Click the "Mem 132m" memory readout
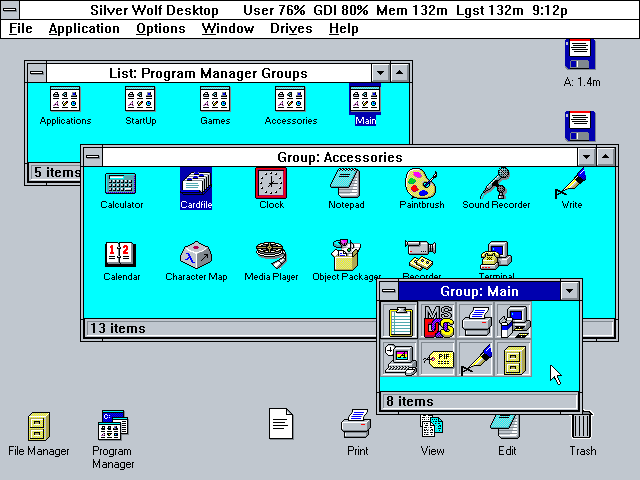 [411, 10]
